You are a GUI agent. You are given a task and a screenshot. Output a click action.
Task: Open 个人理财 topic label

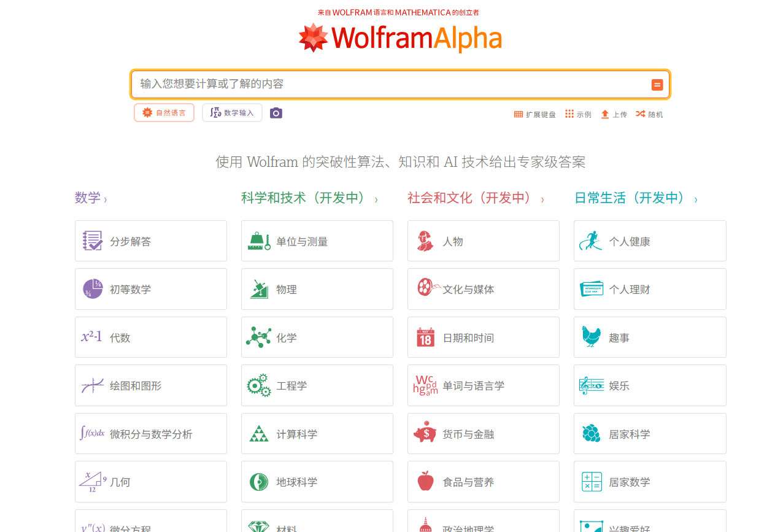point(630,290)
